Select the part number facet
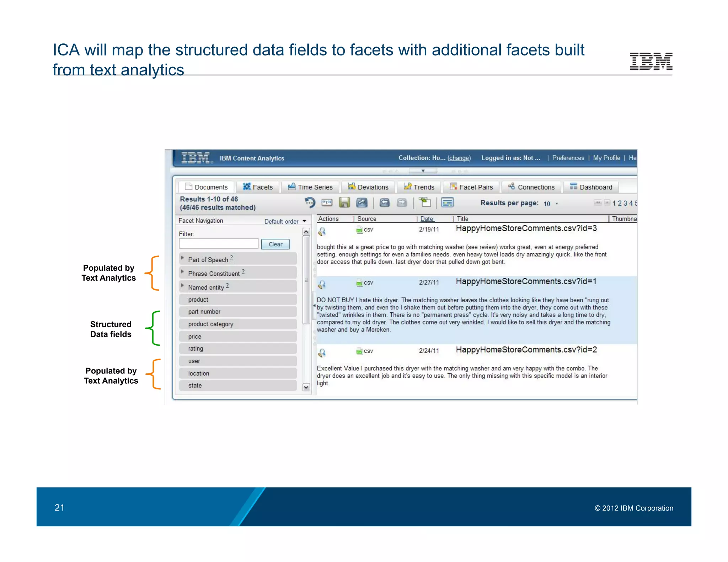This screenshot has height=562, width=728. click(238, 312)
